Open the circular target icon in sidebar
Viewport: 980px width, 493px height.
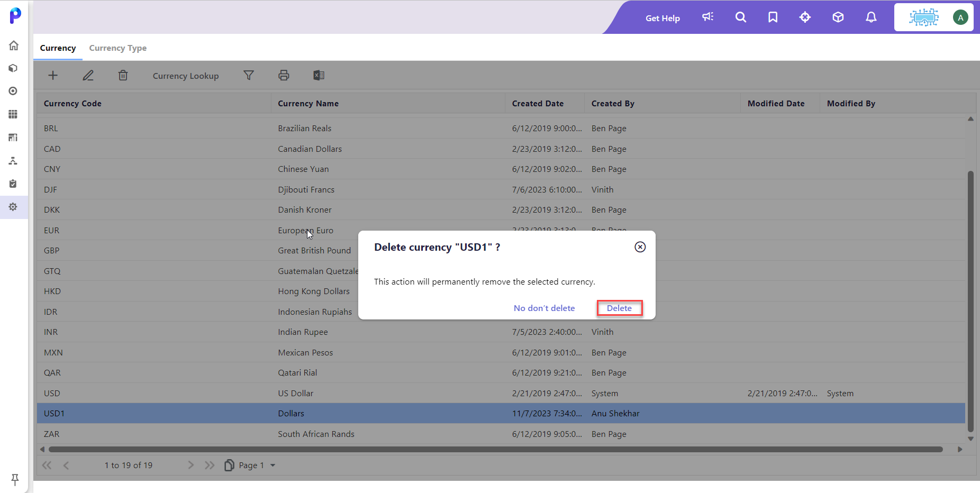click(x=13, y=91)
